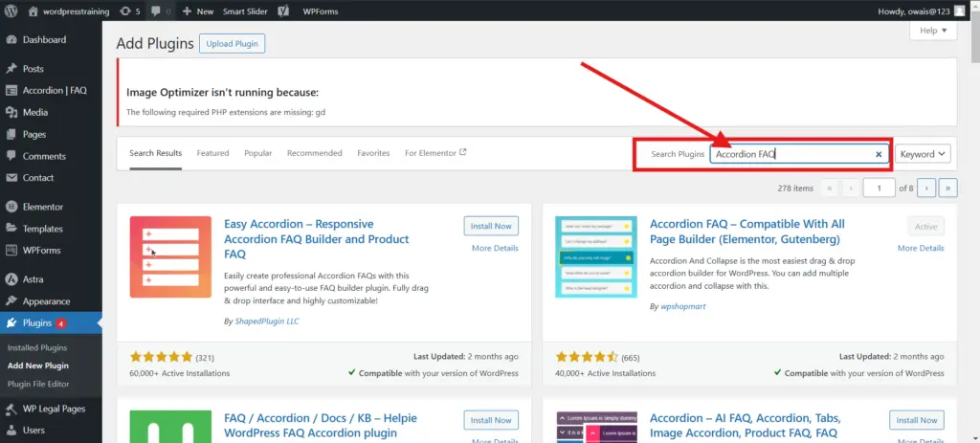Screen dimensions: 980x443
Task: Open Plugins menu in the sidebar
Action: [x=37, y=323]
